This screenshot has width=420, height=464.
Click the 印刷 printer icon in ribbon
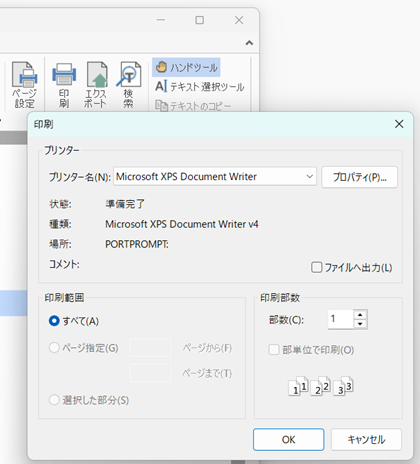(64, 85)
